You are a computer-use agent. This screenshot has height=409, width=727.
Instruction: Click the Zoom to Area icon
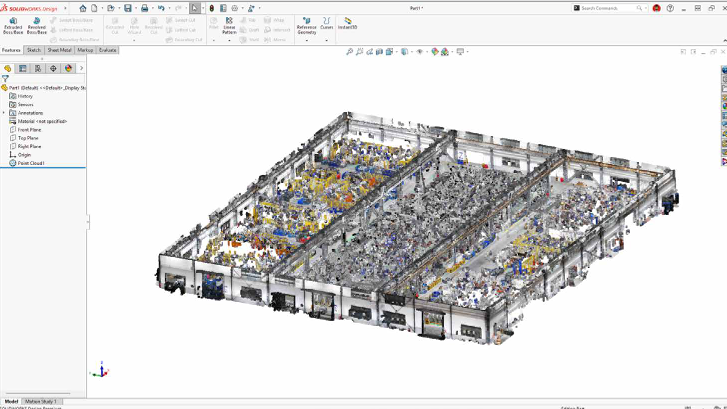click(x=359, y=51)
